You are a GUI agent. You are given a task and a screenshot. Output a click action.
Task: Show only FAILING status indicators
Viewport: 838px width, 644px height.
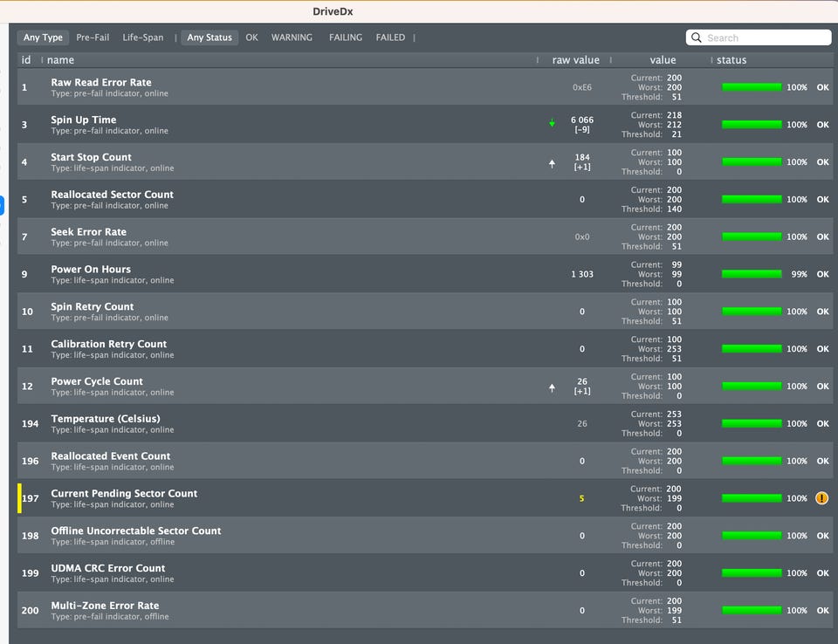pos(346,38)
